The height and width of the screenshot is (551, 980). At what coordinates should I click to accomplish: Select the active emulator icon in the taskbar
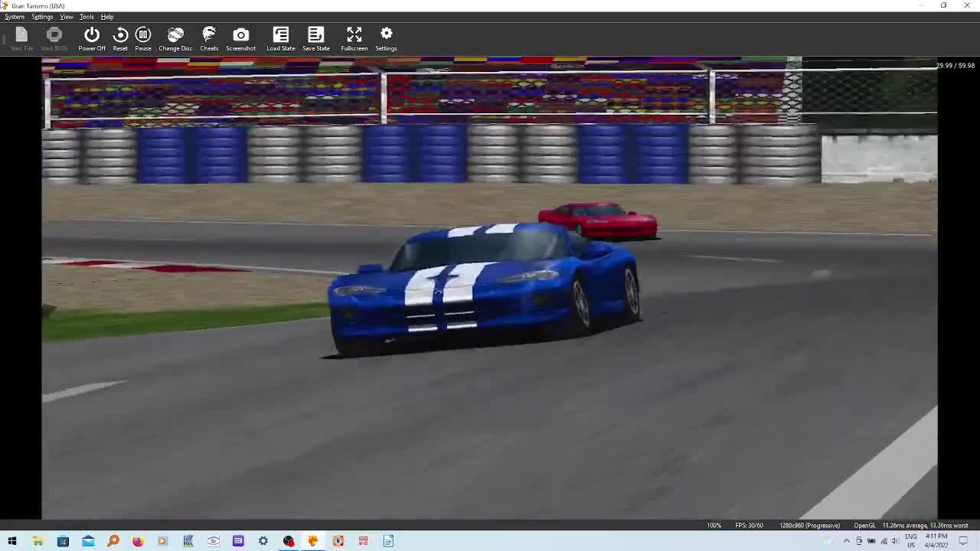tap(313, 541)
